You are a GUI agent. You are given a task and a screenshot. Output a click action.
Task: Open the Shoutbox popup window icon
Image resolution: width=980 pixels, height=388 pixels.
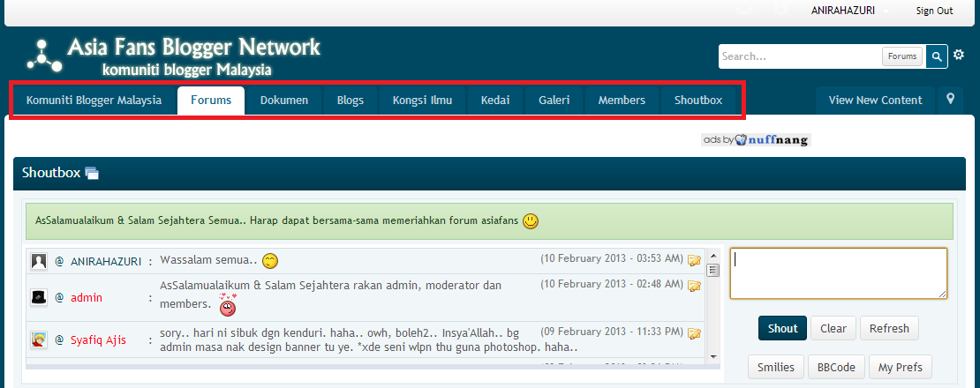pos(92,174)
